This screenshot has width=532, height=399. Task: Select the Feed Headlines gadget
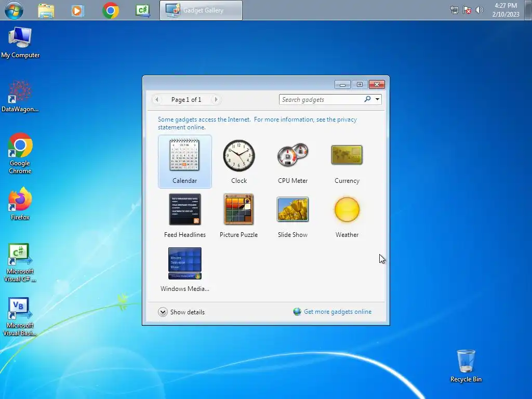[184, 216]
